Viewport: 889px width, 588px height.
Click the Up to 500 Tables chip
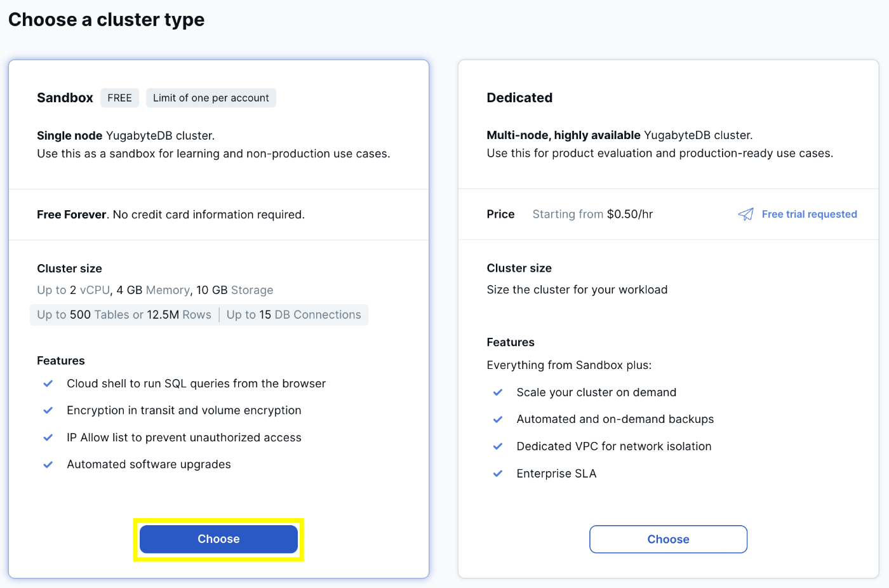(124, 314)
